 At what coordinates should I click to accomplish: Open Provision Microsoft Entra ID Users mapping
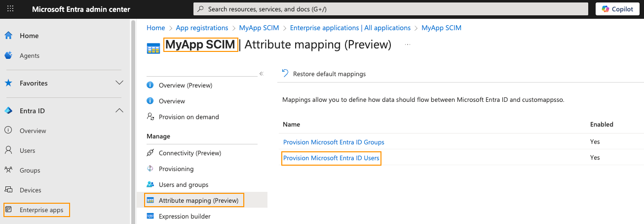tap(332, 158)
